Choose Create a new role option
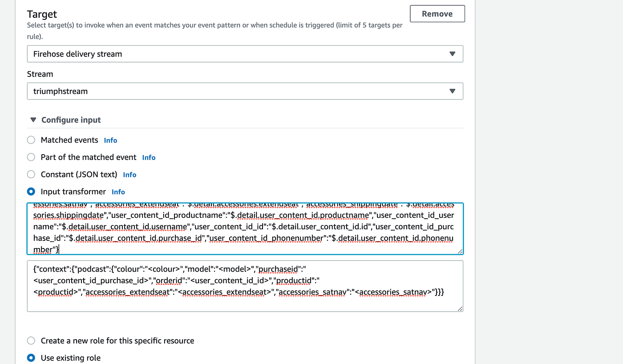 tap(31, 340)
